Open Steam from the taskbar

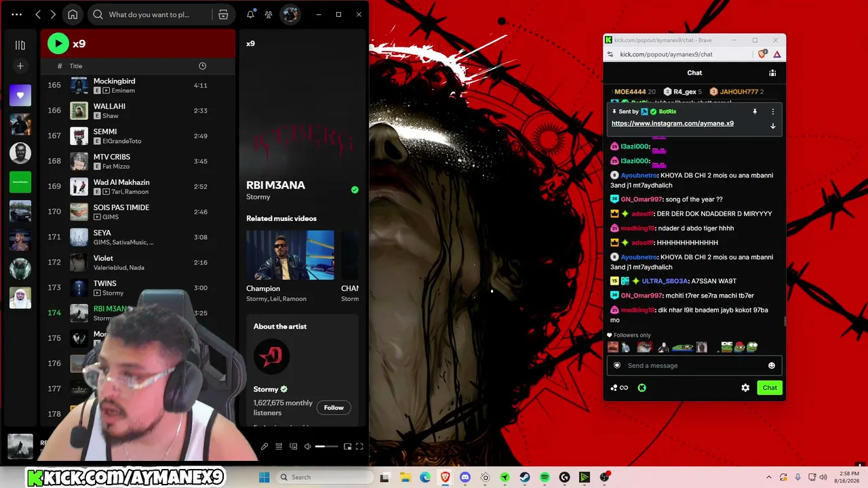click(x=525, y=477)
